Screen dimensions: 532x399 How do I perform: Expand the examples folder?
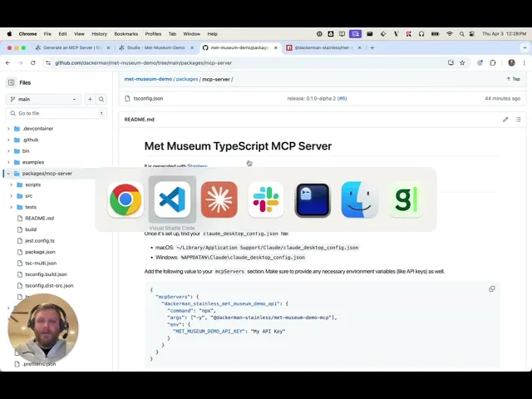click(8, 162)
